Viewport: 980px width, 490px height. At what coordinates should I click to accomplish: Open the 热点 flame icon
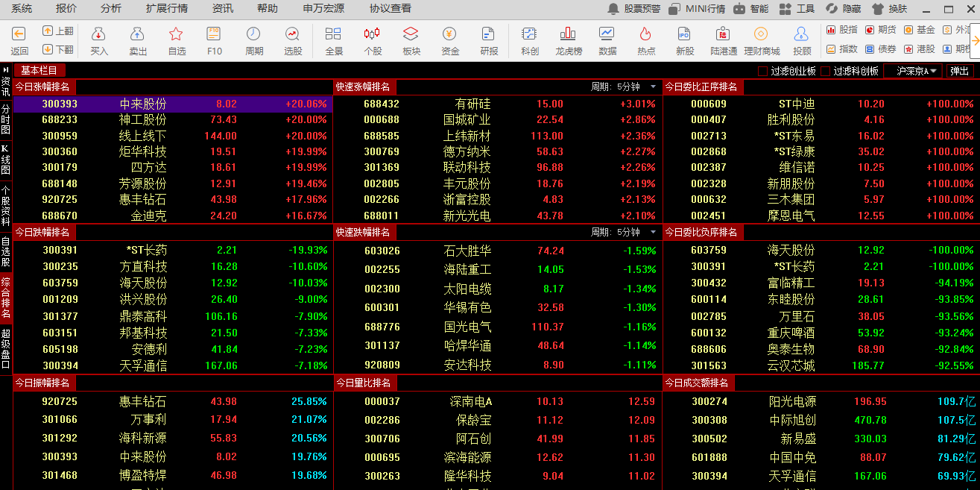click(645, 40)
